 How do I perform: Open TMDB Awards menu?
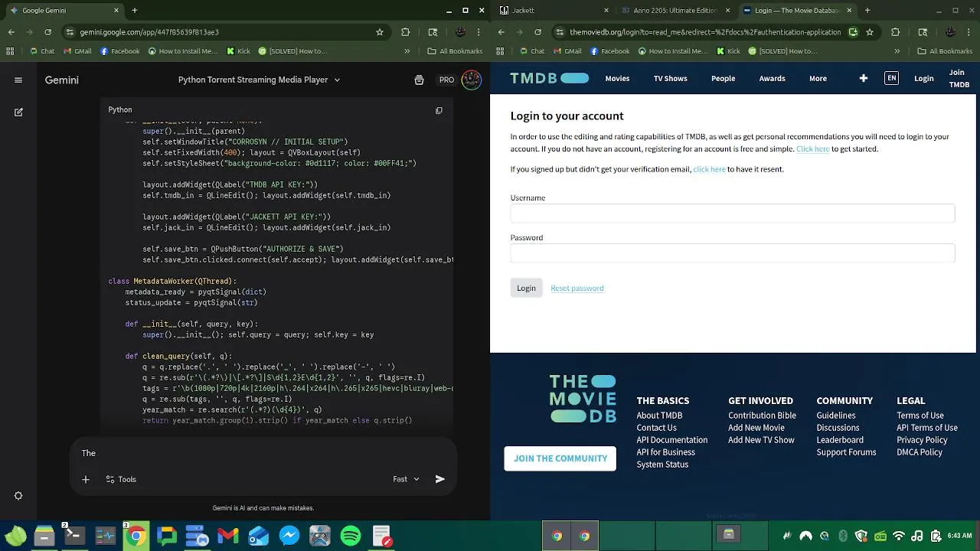click(772, 79)
